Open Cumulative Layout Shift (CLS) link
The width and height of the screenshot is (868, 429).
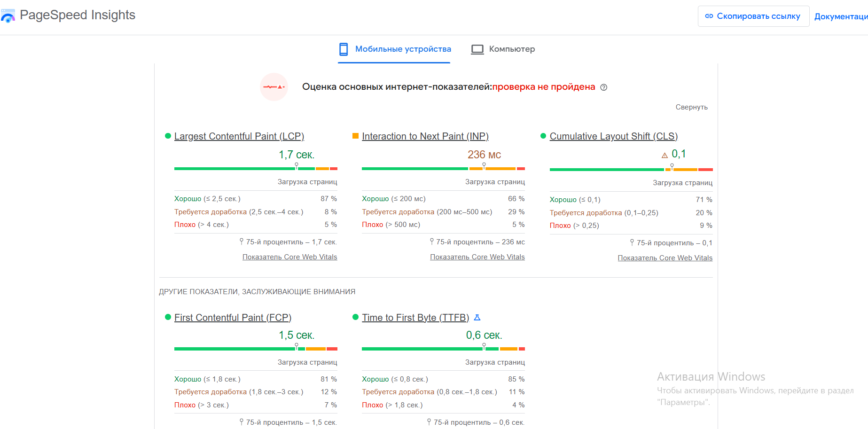coord(614,136)
